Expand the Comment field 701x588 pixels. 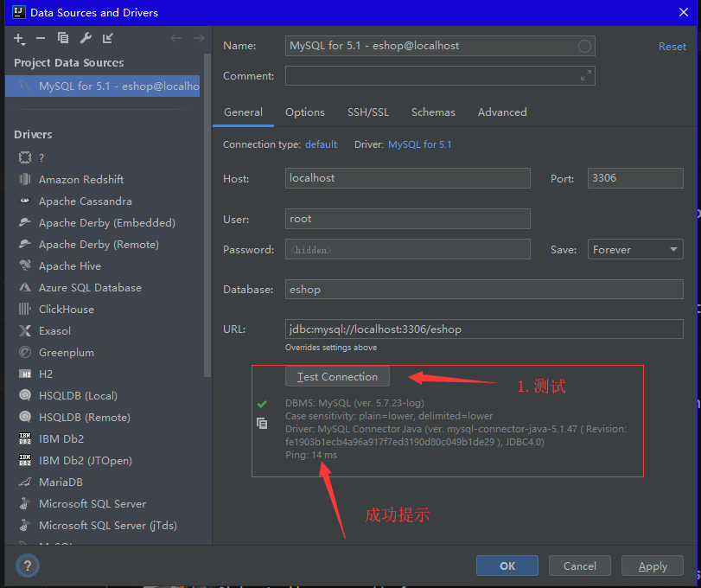click(586, 75)
